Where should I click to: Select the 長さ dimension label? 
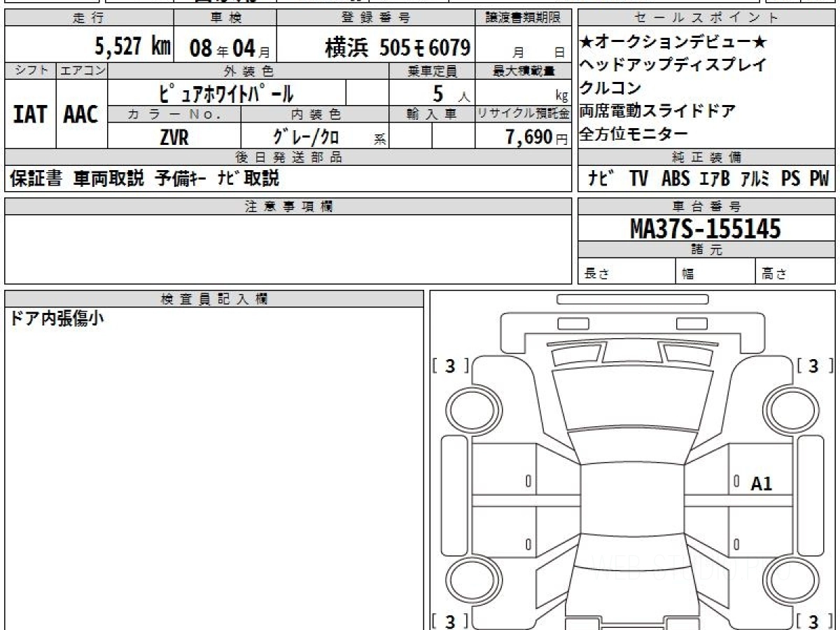598,274
